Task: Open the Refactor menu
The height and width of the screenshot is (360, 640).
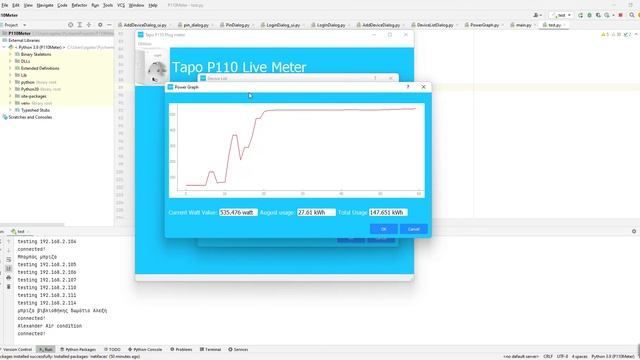Action: 79,5
